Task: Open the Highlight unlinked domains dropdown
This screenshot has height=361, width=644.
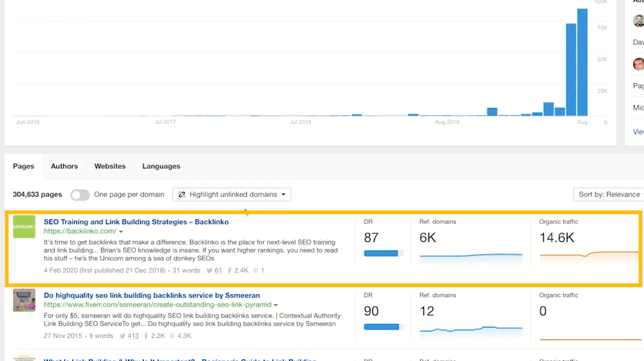Action: pos(232,195)
